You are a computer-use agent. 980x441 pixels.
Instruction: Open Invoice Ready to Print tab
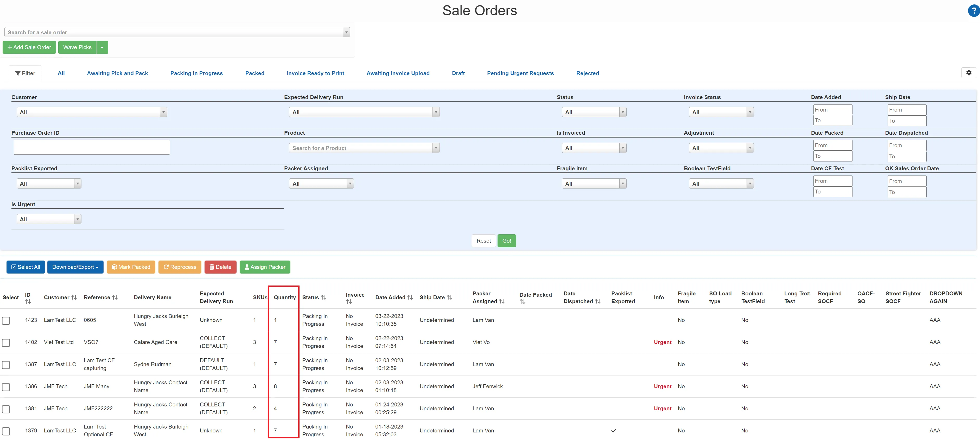coord(315,73)
